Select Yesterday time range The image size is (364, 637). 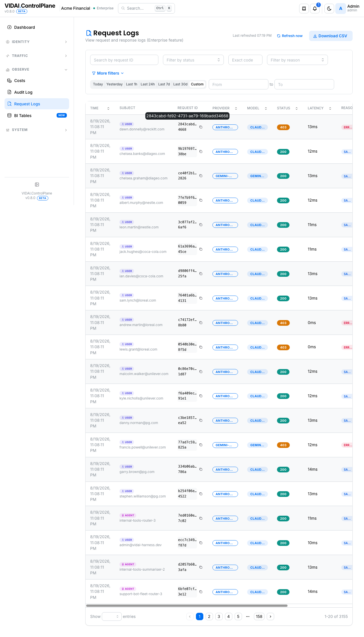tap(114, 84)
